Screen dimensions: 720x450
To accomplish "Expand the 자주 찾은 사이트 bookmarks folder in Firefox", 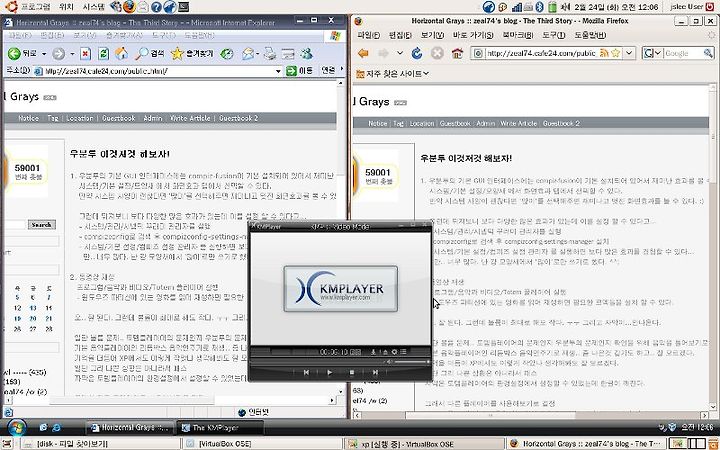I will pyautogui.click(x=392, y=73).
